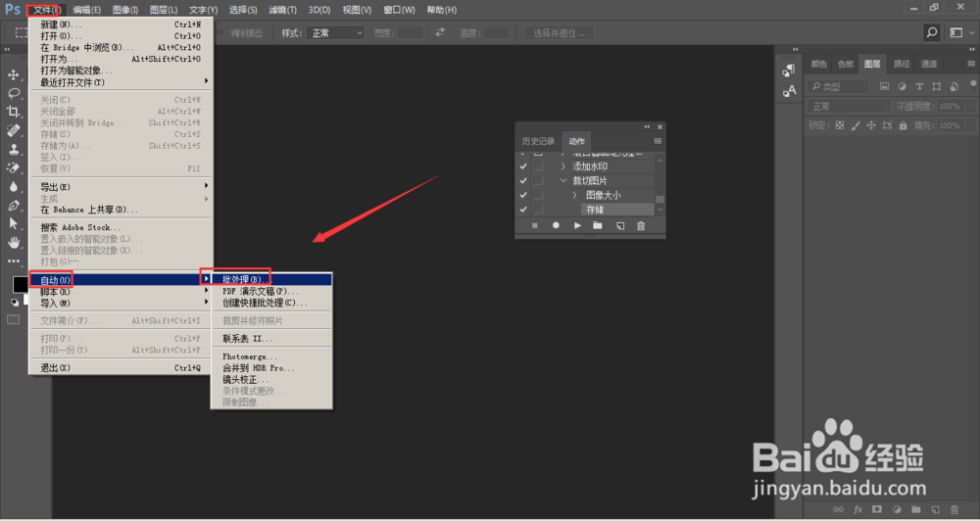
Task: Select the Eraser tool
Action: (x=13, y=168)
